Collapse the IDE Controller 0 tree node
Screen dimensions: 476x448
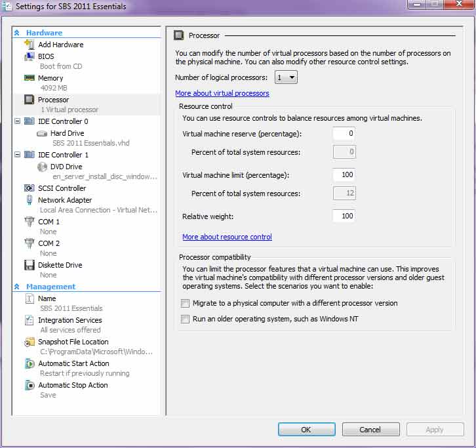(x=18, y=121)
